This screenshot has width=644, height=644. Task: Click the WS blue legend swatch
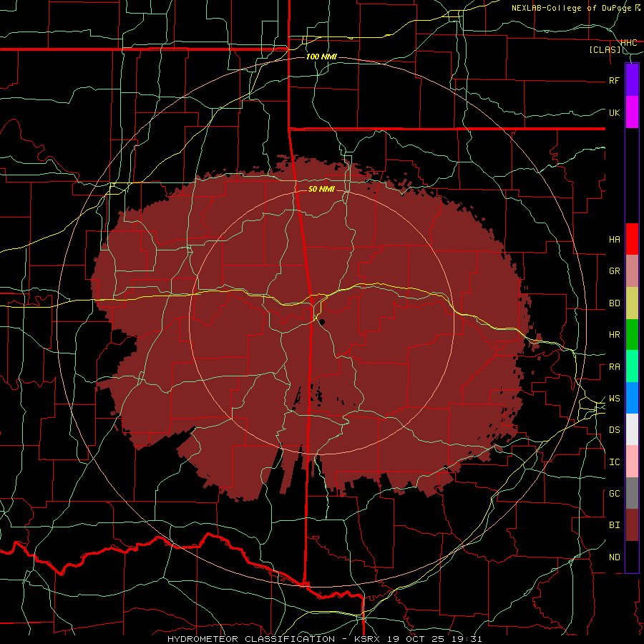coord(632,398)
